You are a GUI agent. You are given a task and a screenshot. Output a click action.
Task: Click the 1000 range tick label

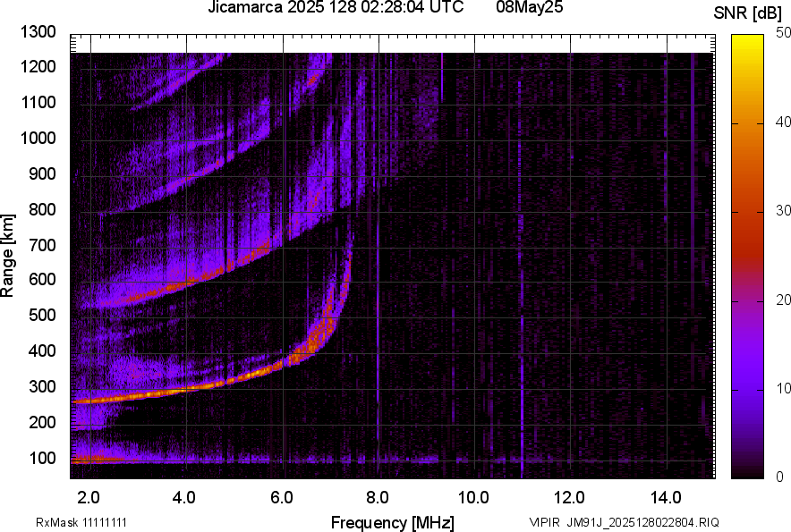pos(38,138)
